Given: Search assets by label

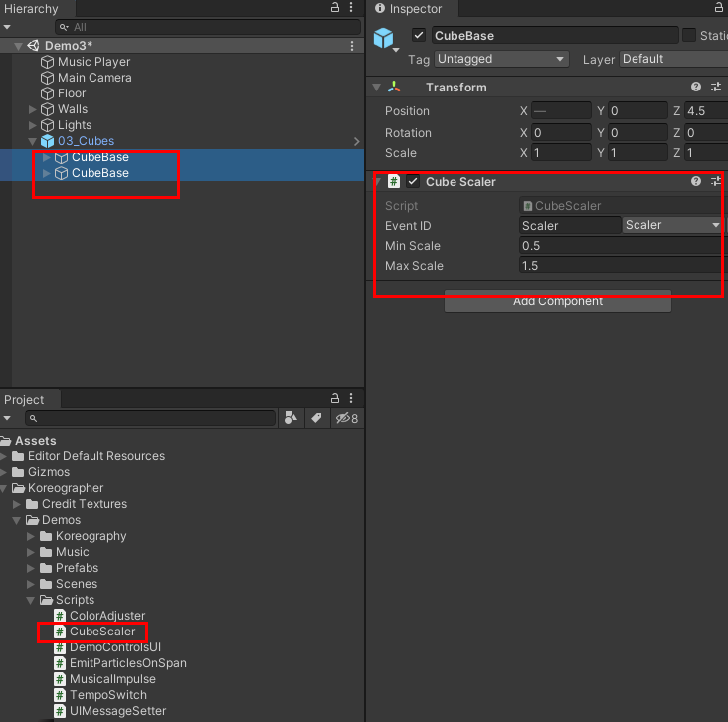Looking at the screenshot, I should (316, 418).
